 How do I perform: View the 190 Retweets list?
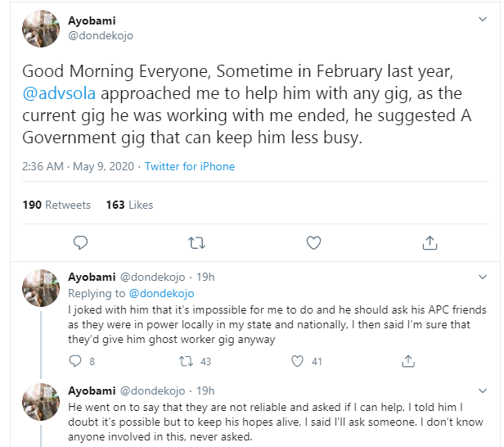pyautogui.click(x=56, y=205)
